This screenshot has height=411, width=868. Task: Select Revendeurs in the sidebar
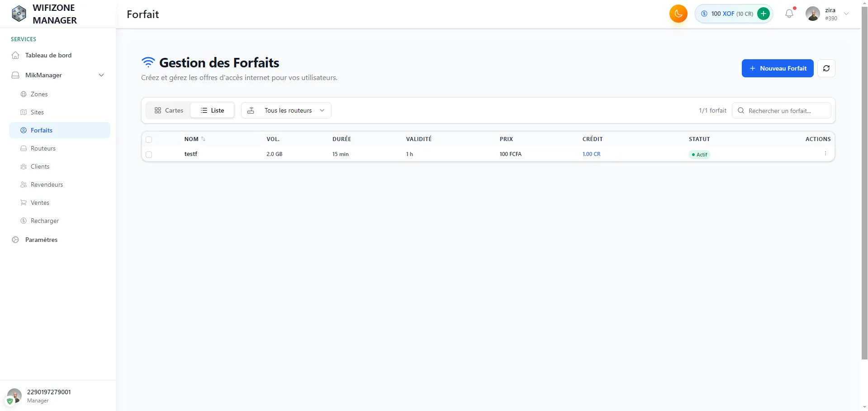click(x=46, y=184)
